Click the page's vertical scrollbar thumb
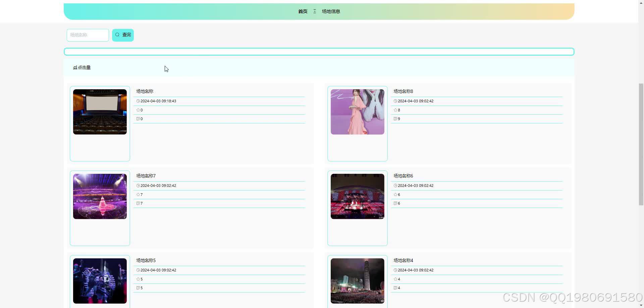 pyautogui.click(x=641, y=144)
